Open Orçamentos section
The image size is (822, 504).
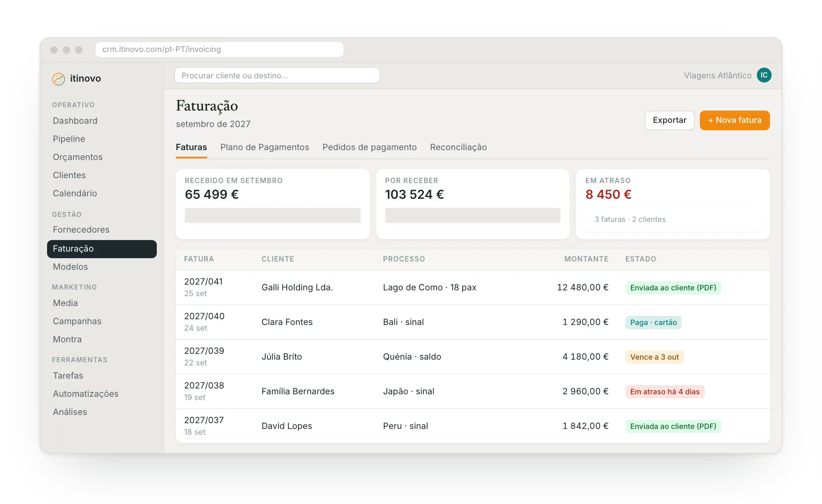click(78, 157)
